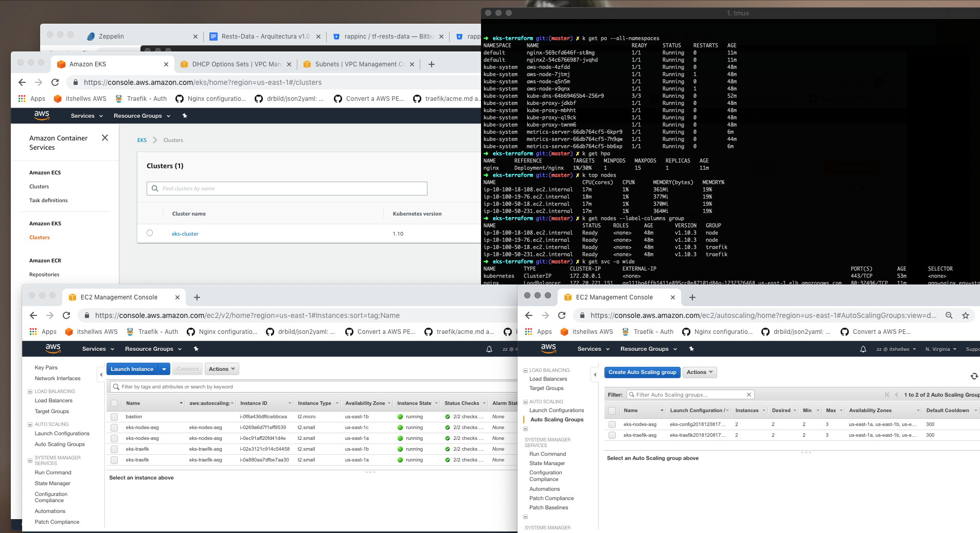Collapse Auto Scaling sidebar with arrow handle
The height and width of the screenshot is (533, 980).
[595, 375]
